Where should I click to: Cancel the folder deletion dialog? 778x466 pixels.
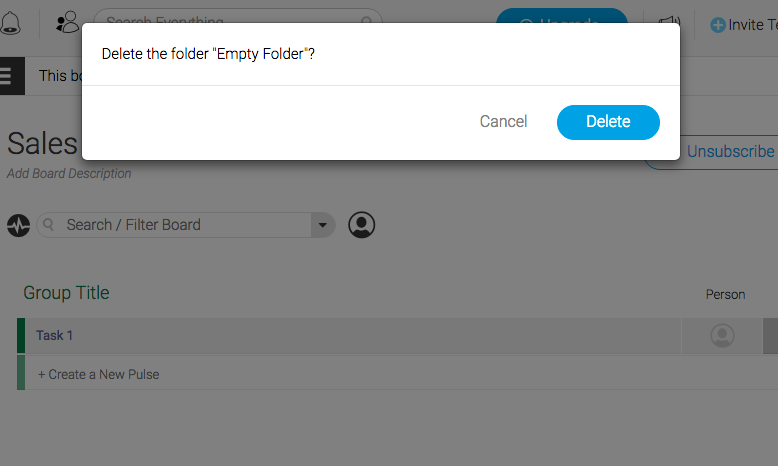coord(503,122)
